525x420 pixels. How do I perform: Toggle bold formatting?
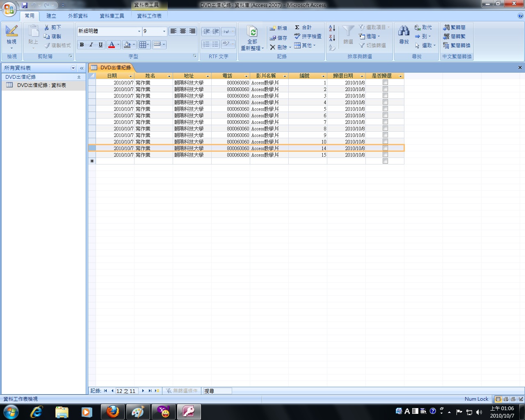pyautogui.click(x=82, y=45)
